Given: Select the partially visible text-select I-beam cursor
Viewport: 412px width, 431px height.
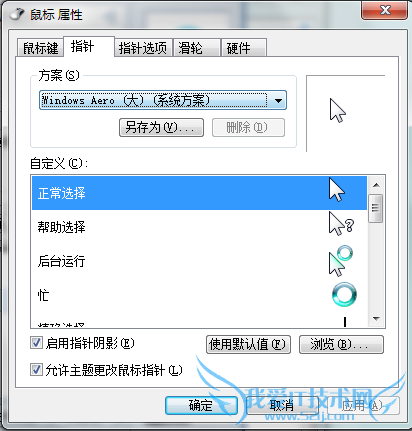Looking at the screenshot, I should pyautogui.click(x=345, y=322).
